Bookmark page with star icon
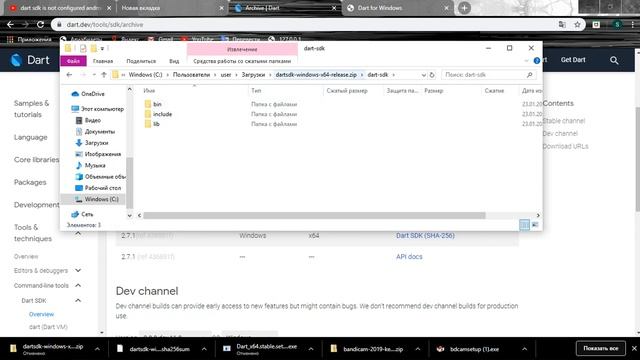 pyautogui.click(x=577, y=24)
